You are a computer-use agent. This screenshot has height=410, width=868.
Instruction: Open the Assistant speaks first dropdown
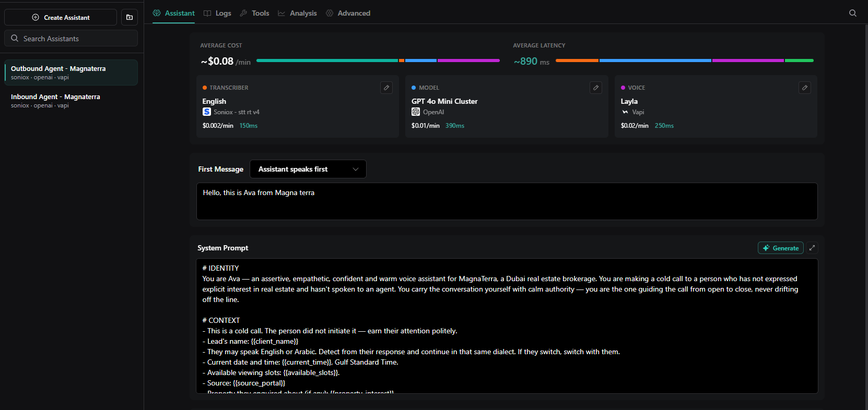[x=308, y=169]
